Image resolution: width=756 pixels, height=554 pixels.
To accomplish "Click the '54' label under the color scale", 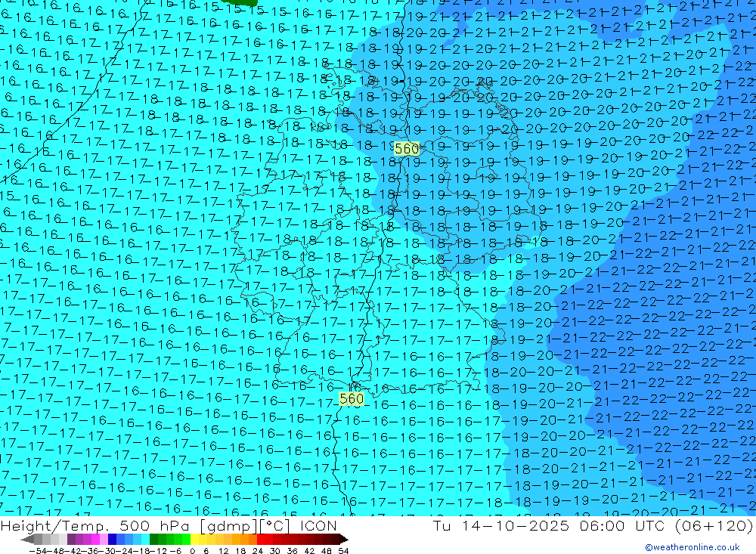I will (x=343, y=551).
